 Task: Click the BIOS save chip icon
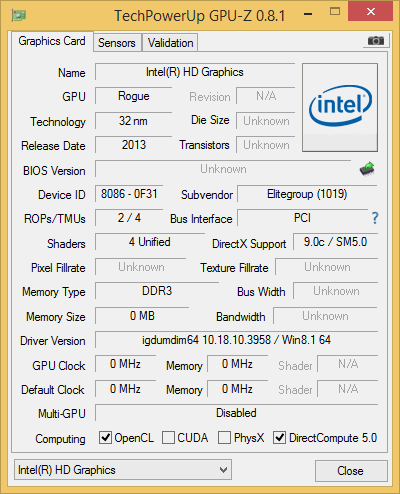coord(367,169)
